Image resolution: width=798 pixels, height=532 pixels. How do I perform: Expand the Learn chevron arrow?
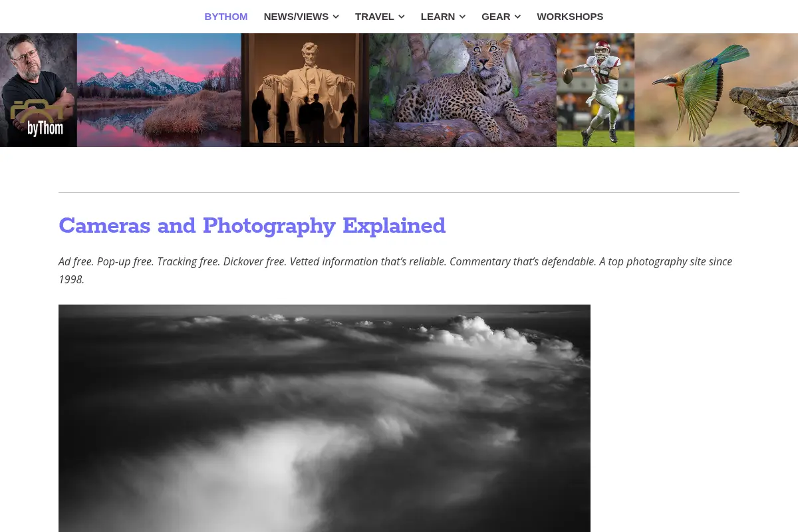point(462,17)
